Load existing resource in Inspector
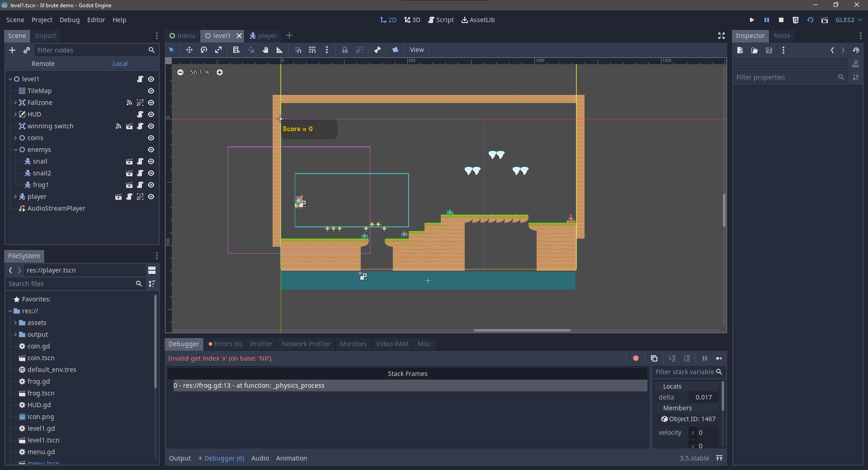Screen dimensions: 868x470 pos(755,50)
